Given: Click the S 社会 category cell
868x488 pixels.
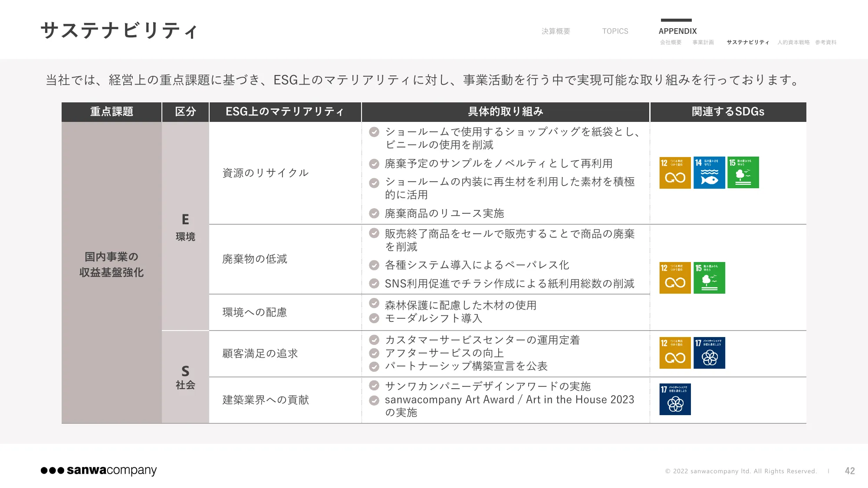Looking at the screenshot, I should (185, 377).
